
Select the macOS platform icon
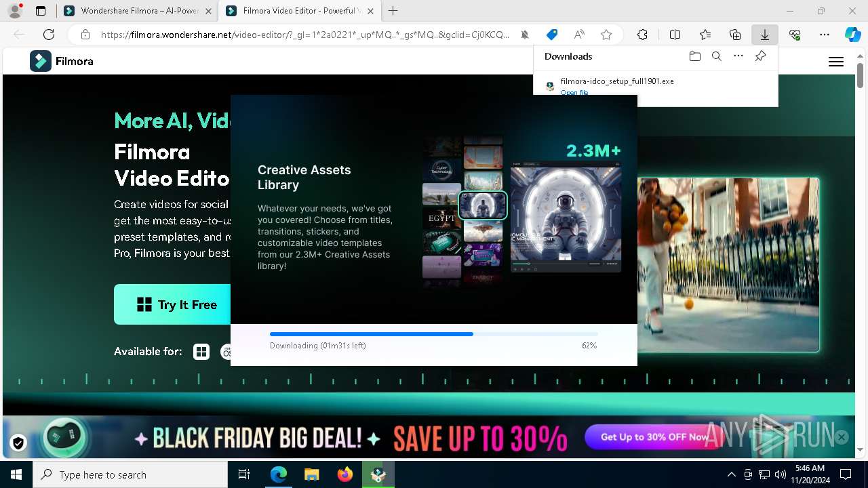(226, 352)
